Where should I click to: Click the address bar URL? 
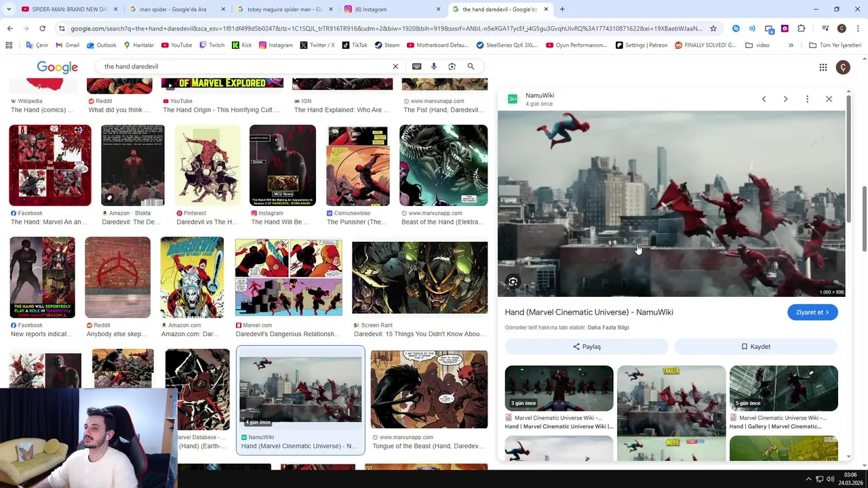point(387,28)
